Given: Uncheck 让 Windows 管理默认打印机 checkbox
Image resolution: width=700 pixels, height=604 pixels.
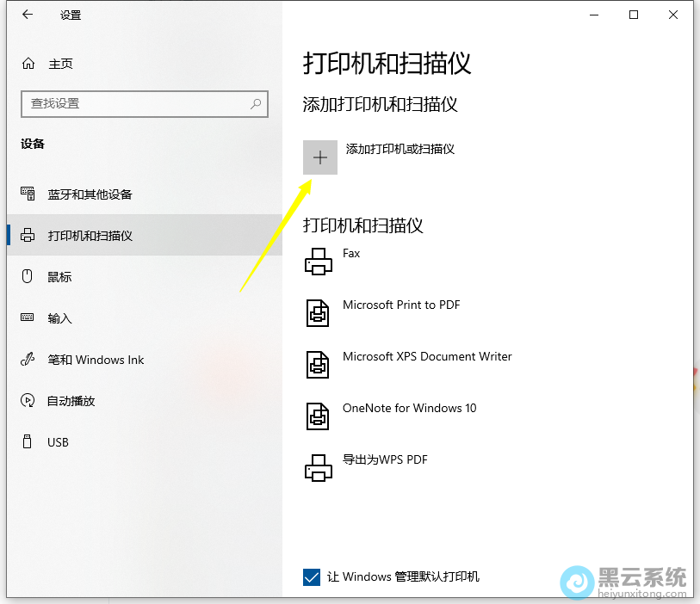Looking at the screenshot, I should tap(312, 576).
